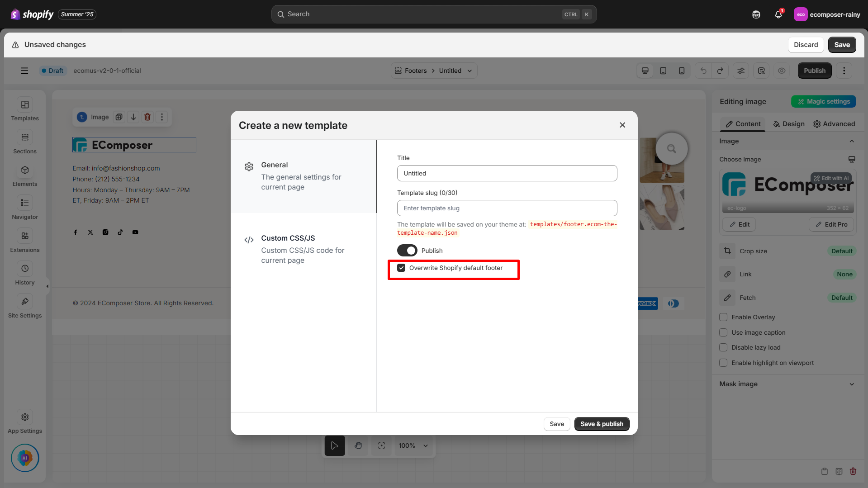Viewport: 868px width, 488px height.
Task: Expand the Mask image section
Action: point(852,384)
